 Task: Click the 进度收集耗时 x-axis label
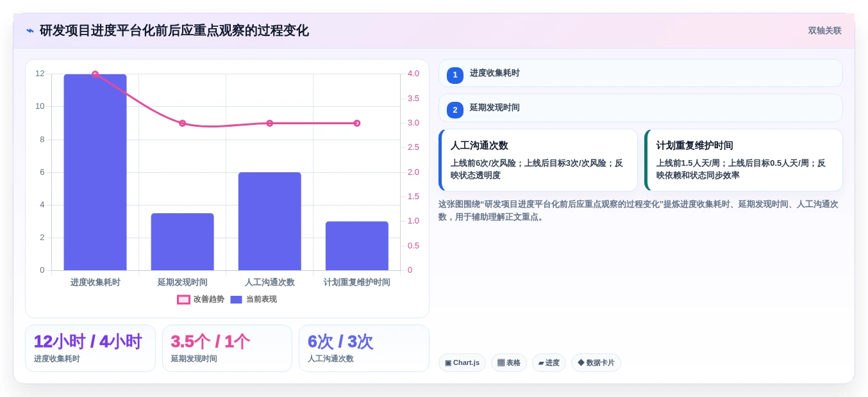[x=95, y=282]
